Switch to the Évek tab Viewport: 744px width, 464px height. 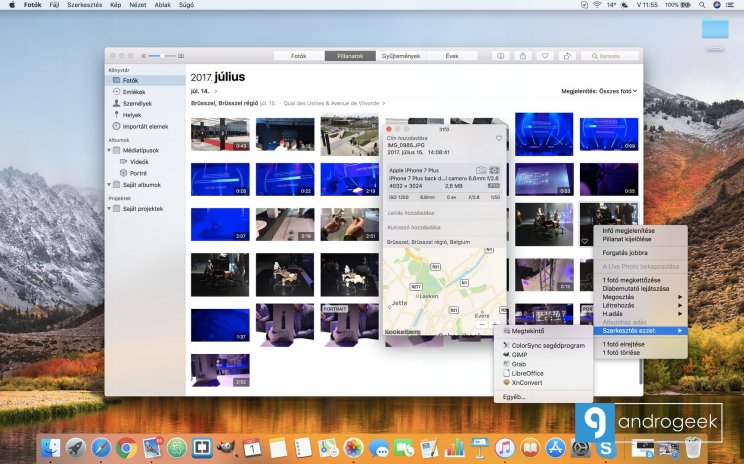pyautogui.click(x=452, y=56)
